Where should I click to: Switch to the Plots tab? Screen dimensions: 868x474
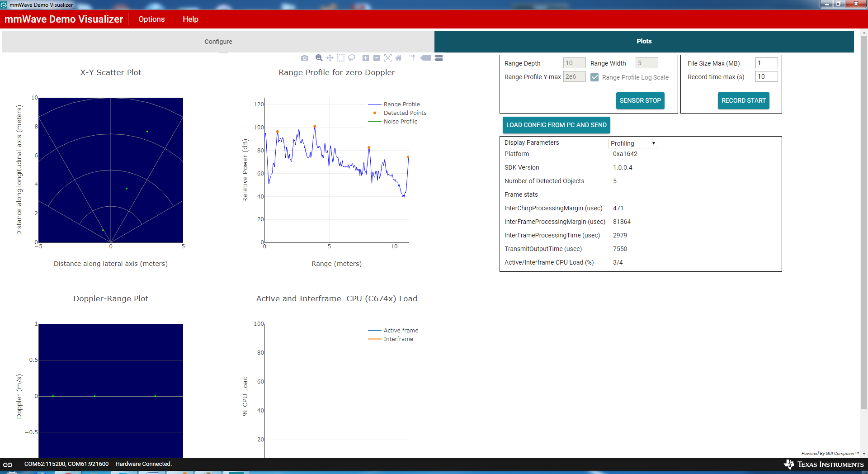click(644, 41)
